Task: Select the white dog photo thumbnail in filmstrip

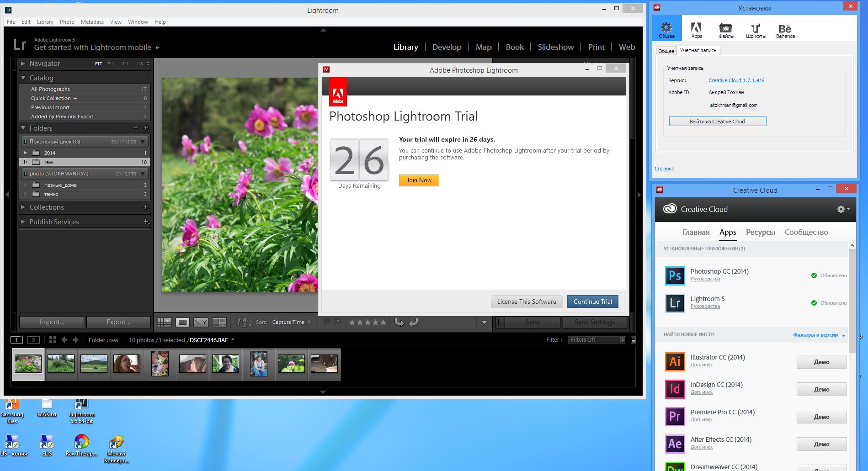Action: click(160, 364)
